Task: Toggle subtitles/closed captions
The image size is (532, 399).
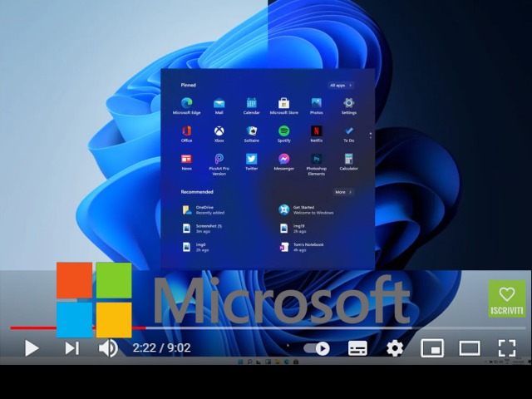Action: (357, 348)
